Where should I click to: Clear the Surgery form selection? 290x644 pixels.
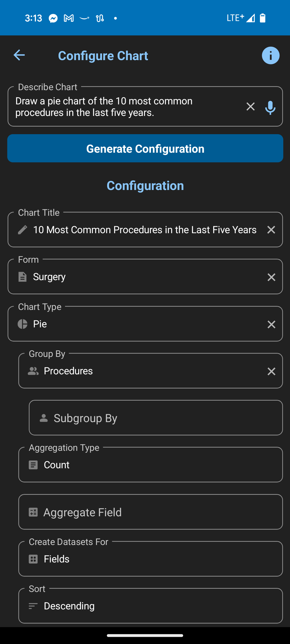pyautogui.click(x=271, y=277)
